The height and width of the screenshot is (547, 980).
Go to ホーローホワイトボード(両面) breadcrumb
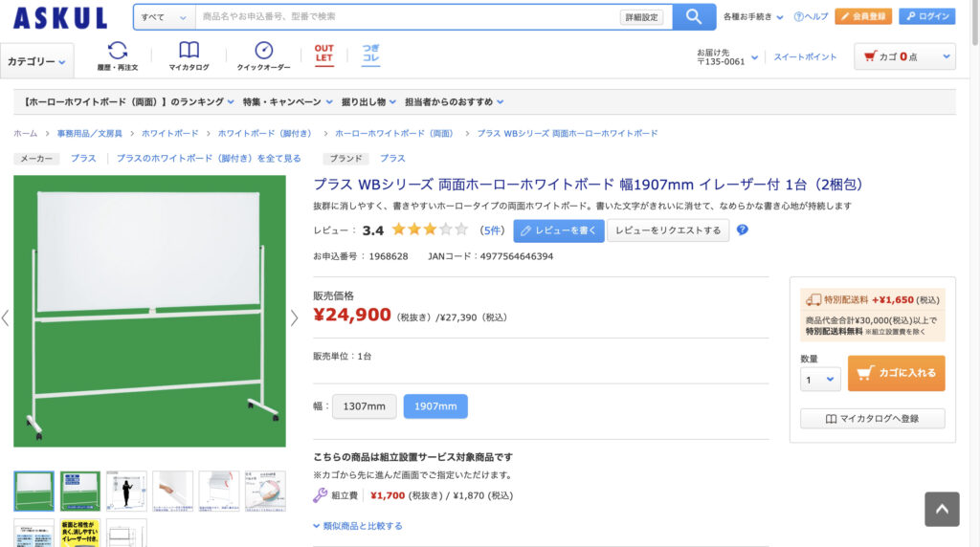click(x=394, y=134)
